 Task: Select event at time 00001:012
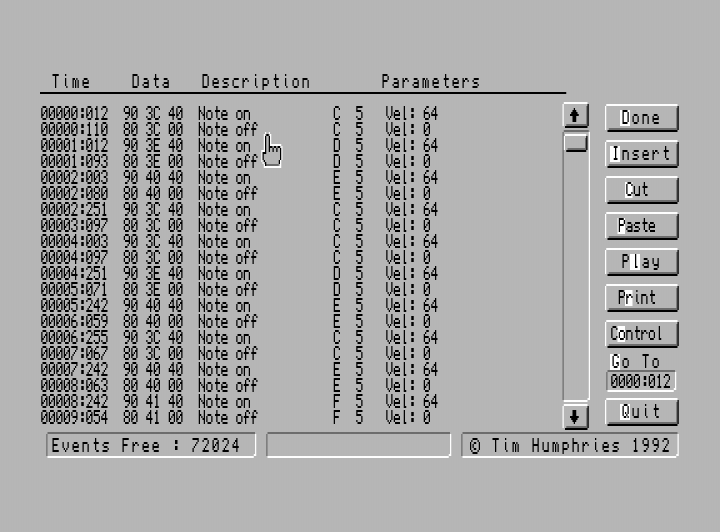coord(239,146)
